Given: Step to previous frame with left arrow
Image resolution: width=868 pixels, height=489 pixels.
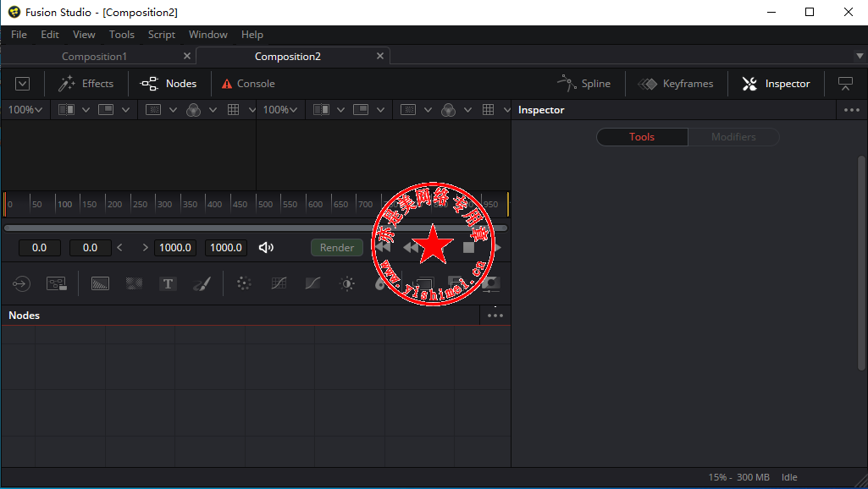Looking at the screenshot, I should [120, 248].
